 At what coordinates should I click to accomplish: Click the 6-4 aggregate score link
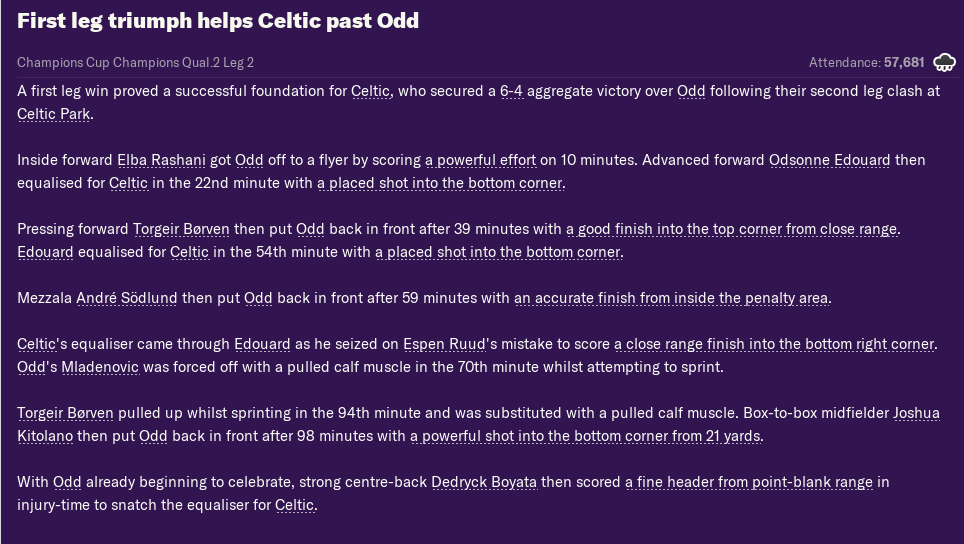pyautogui.click(x=511, y=91)
